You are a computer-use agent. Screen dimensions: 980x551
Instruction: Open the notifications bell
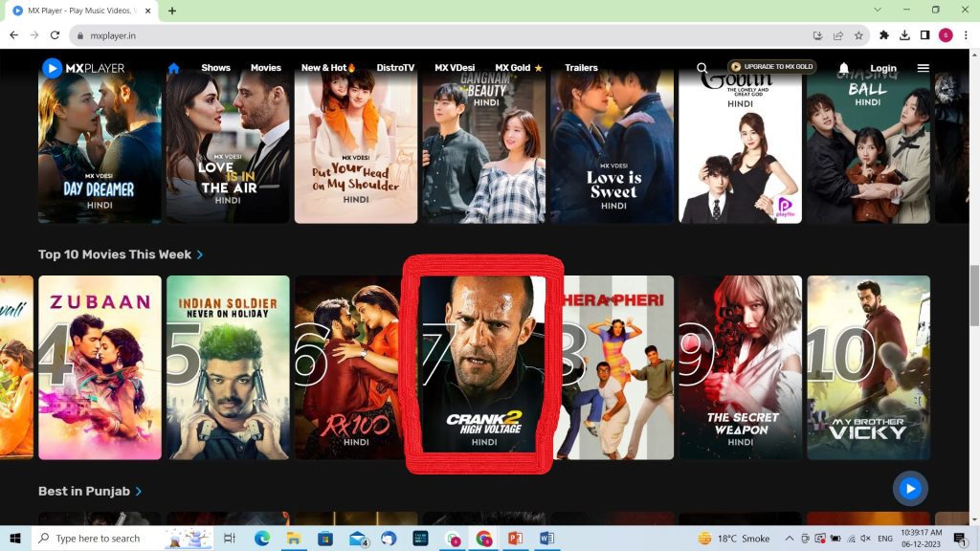(844, 68)
